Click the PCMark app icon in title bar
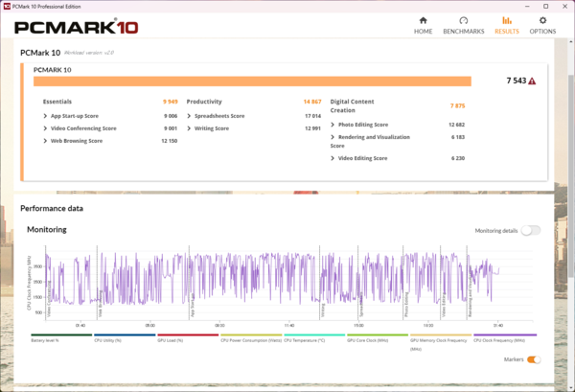Image resolution: width=575 pixels, height=392 pixels. pyautogui.click(x=7, y=7)
